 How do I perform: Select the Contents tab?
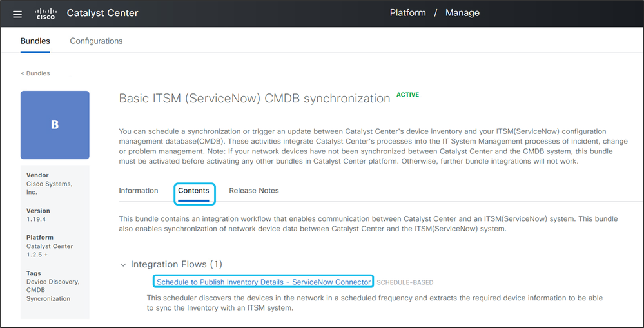pyautogui.click(x=193, y=191)
